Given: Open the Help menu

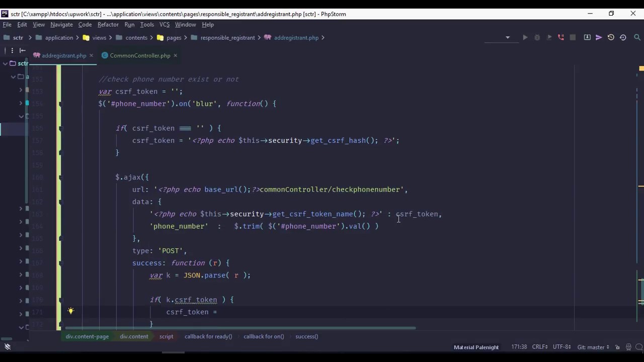Looking at the screenshot, I should [208, 25].
